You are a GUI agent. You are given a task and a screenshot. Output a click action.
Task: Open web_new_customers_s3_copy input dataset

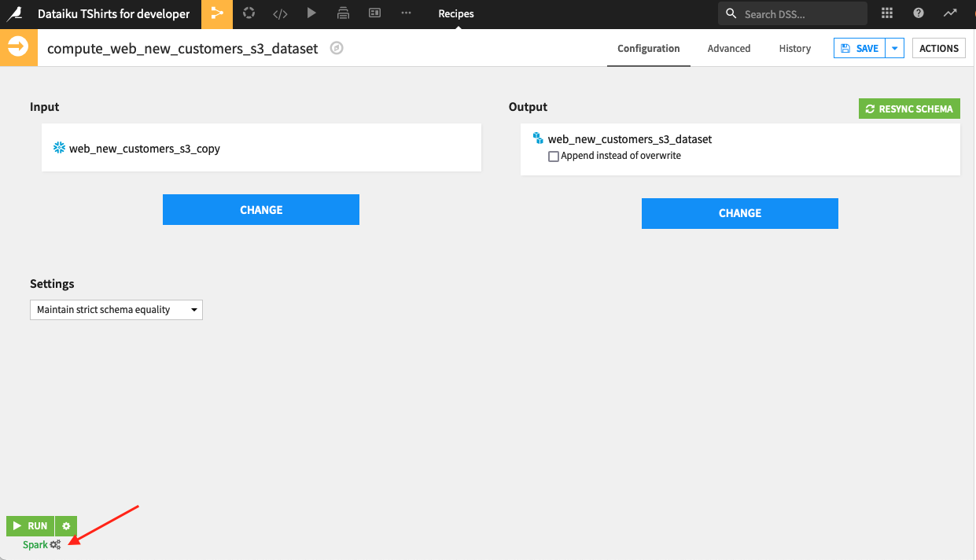coord(145,148)
